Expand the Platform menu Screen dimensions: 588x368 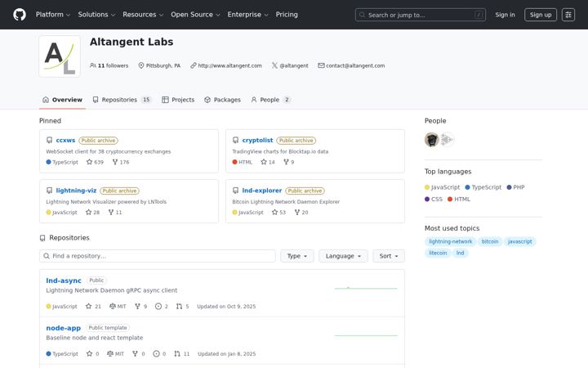tap(53, 15)
